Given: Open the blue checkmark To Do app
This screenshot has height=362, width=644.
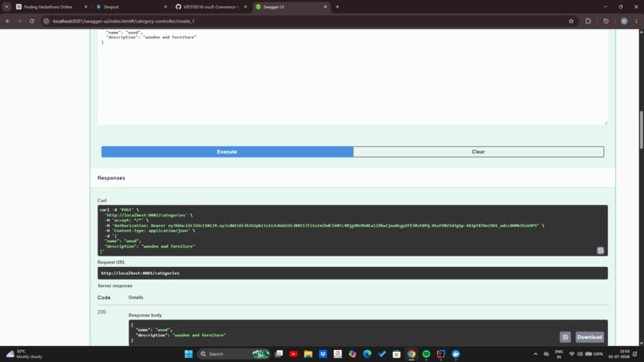Looking at the screenshot, I should coord(382,354).
